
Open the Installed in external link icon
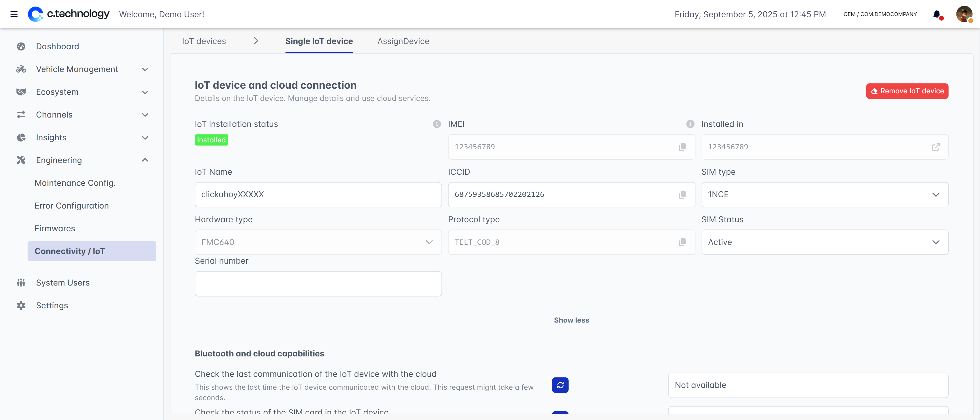pos(936,147)
